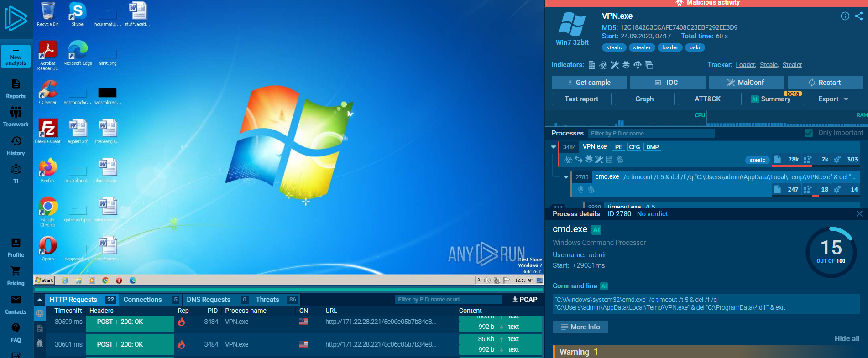Switch to the Threats tab
Screen dimensions: 868x358
click(x=276, y=300)
